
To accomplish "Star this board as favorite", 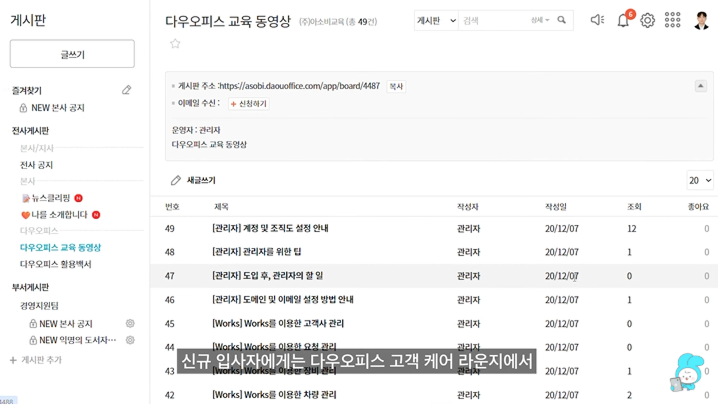I will [175, 43].
